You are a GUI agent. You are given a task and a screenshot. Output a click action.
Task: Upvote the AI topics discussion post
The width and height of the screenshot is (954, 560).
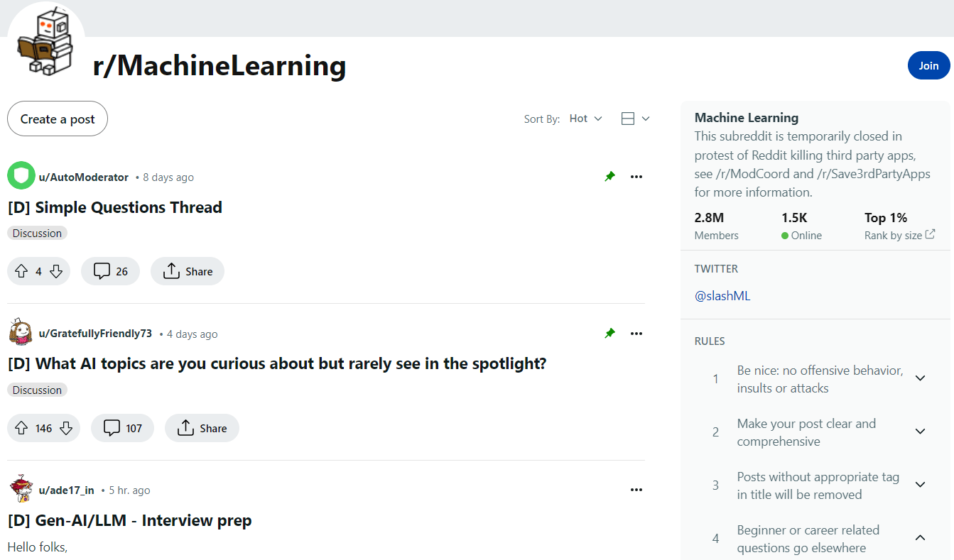(21, 428)
